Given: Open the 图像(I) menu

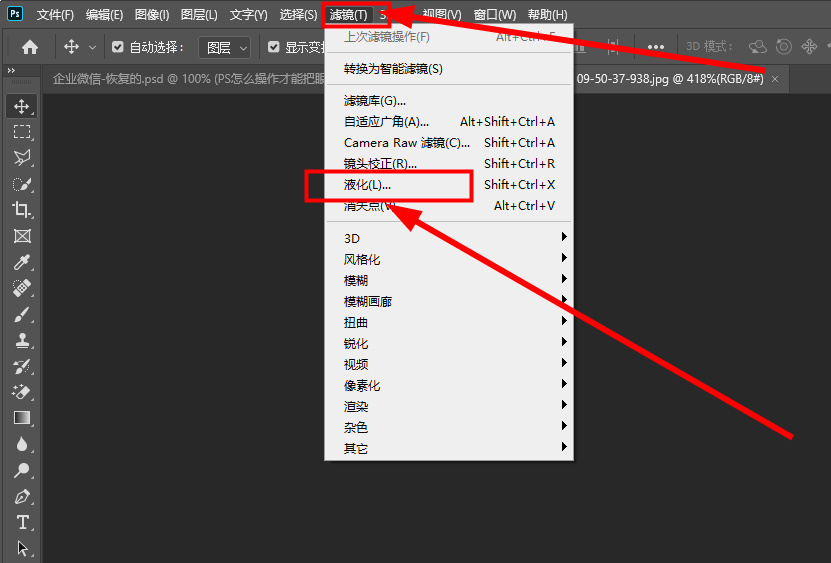Looking at the screenshot, I should pos(152,15).
